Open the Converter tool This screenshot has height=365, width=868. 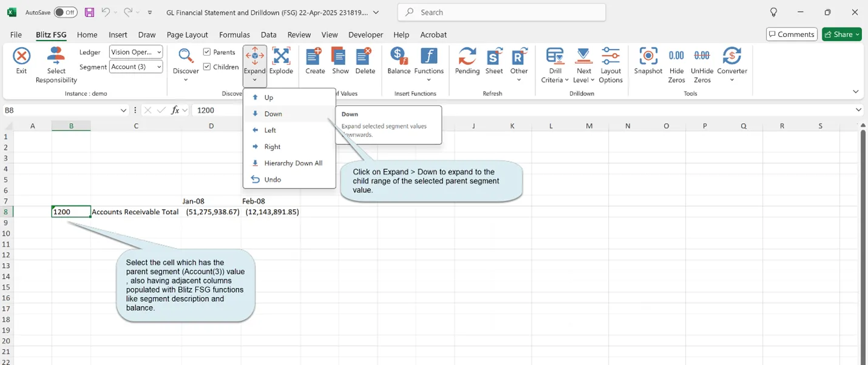tap(732, 64)
